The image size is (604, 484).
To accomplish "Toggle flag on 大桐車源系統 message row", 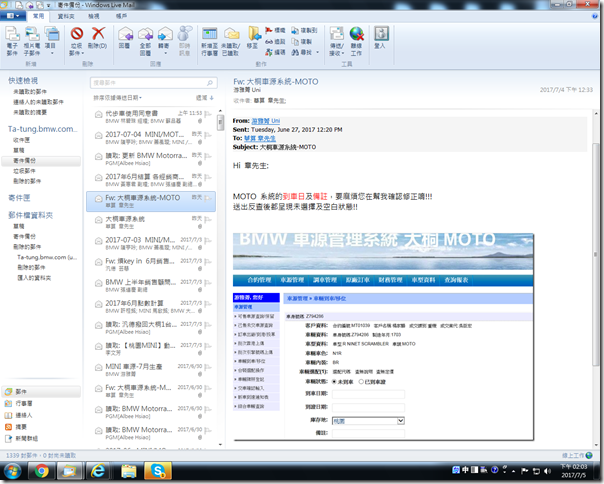I will [208, 219].
